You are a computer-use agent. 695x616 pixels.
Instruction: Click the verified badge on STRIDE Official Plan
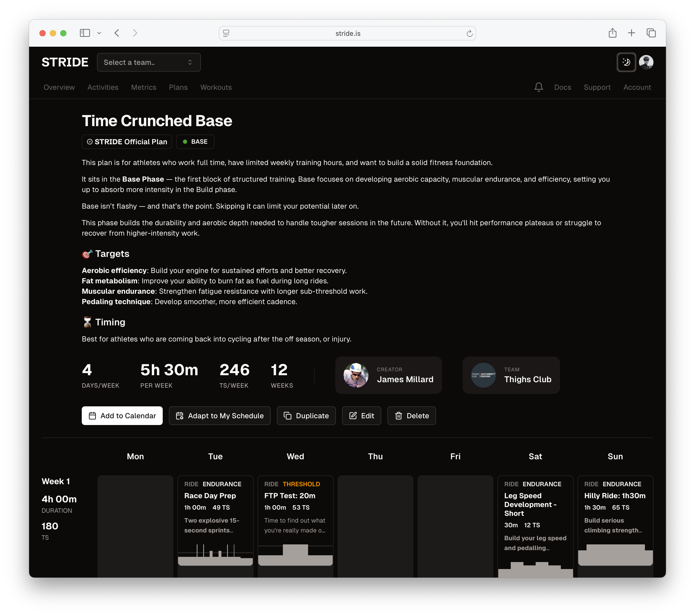pos(90,142)
